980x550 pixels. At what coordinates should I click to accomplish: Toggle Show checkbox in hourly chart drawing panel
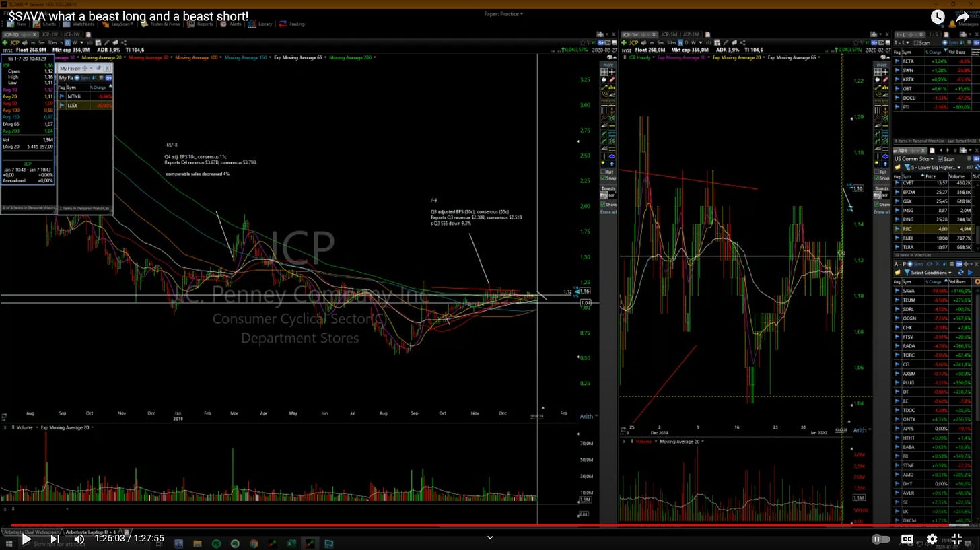[x=877, y=205]
